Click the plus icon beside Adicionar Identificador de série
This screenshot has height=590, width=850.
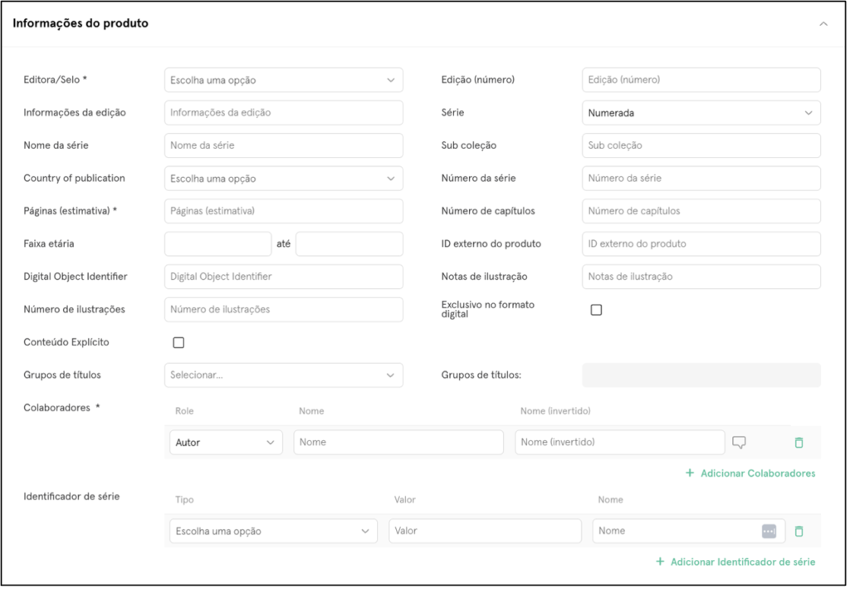click(x=660, y=562)
